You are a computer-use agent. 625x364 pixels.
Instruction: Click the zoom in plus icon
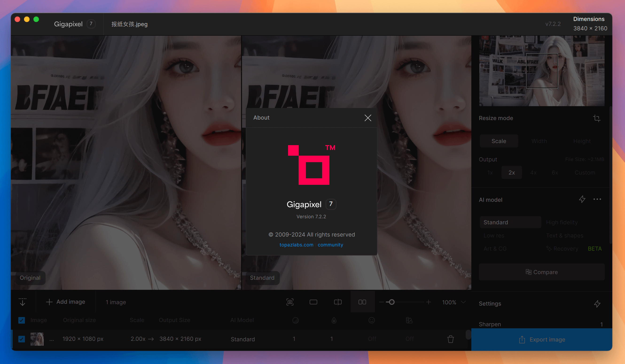tap(429, 302)
